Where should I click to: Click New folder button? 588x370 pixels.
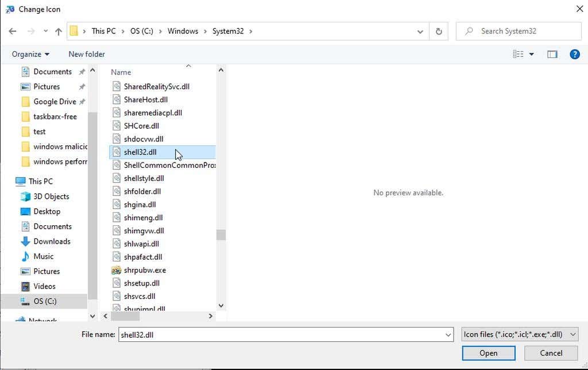[87, 55]
